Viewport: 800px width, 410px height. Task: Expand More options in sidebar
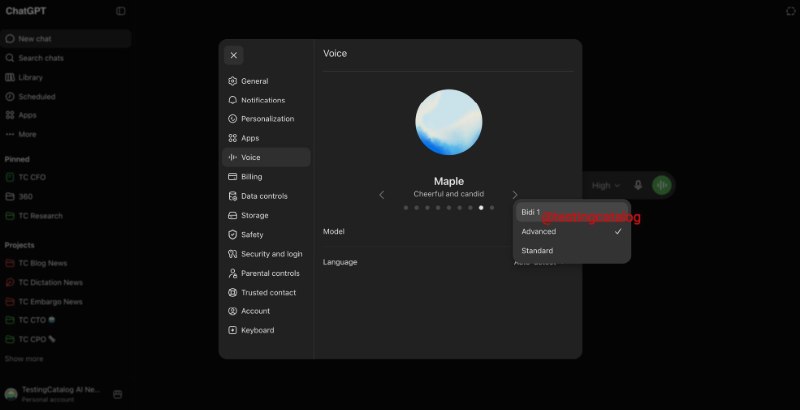click(66, 135)
